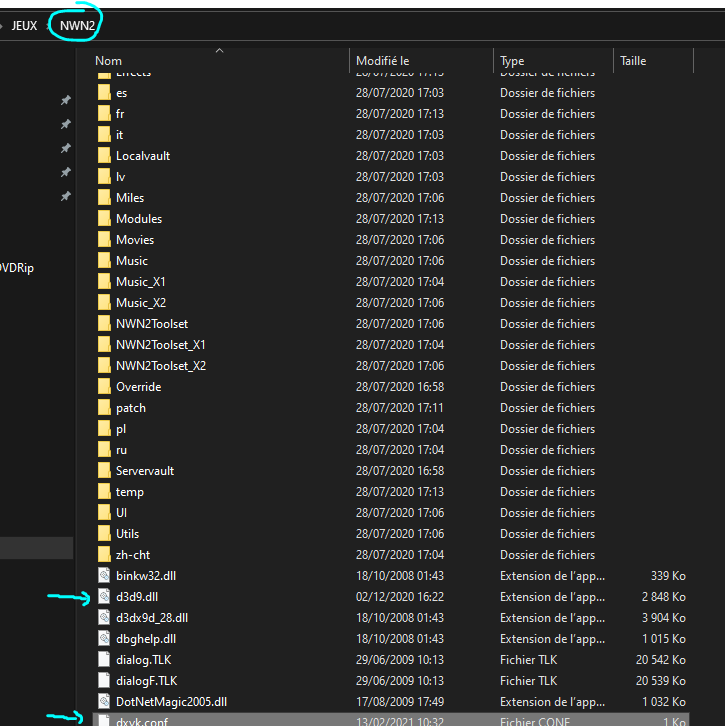Select the d3dx9d_28.dll file name
This screenshot has height=726, width=725.
click(151, 618)
